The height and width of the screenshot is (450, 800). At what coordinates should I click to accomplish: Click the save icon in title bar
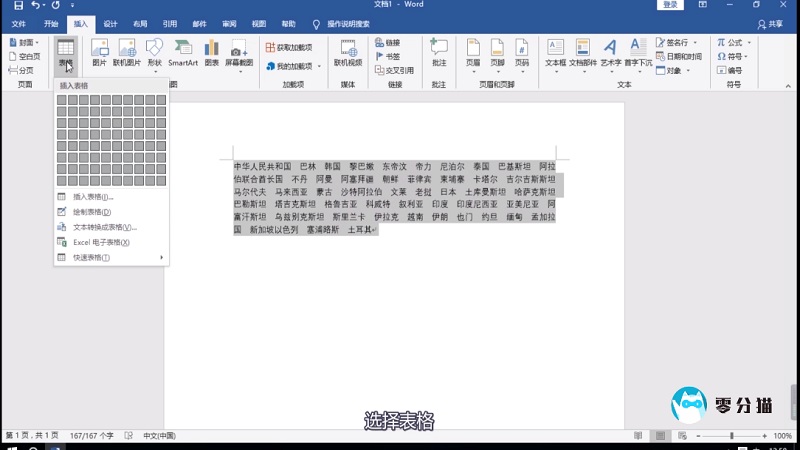pyautogui.click(x=18, y=6)
